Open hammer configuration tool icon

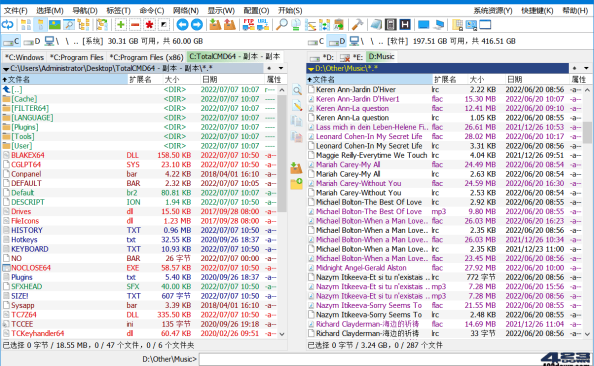click(x=357, y=25)
